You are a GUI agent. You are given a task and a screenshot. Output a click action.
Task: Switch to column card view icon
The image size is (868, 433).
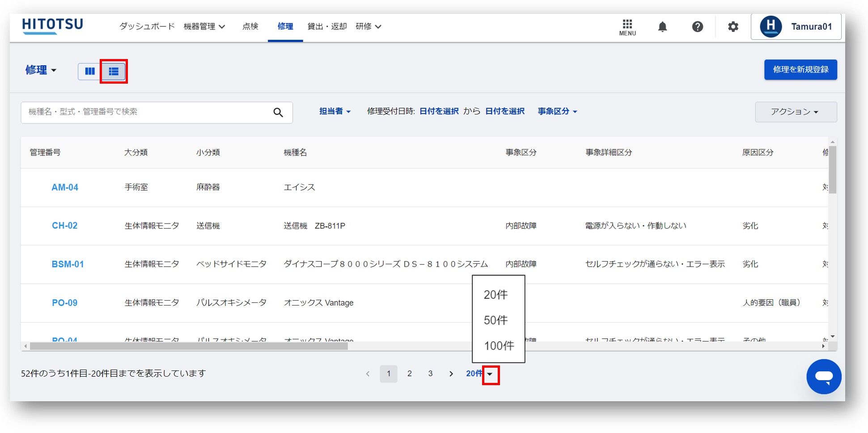tap(90, 71)
